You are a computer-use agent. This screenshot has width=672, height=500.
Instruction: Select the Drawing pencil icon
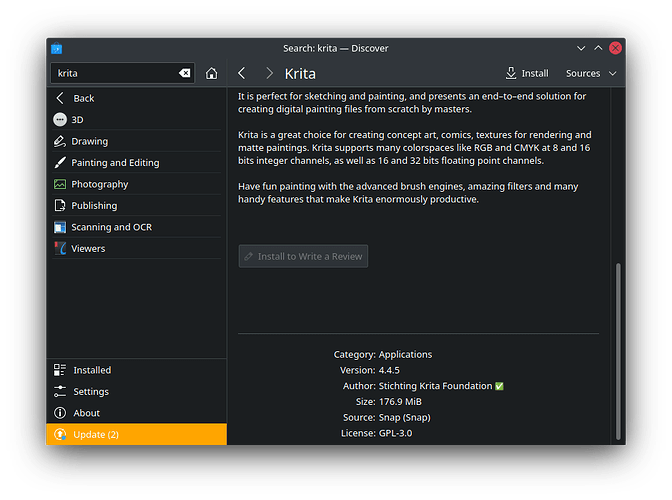click(x=60, y=141)
